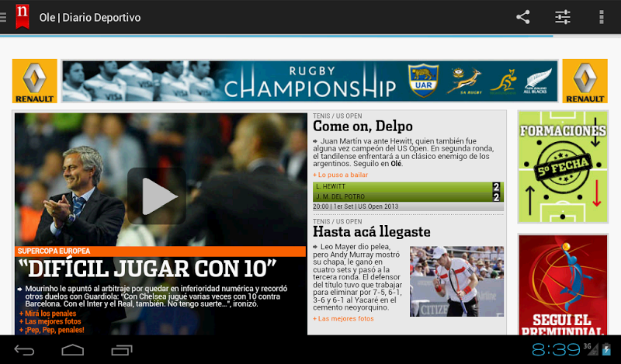Open headline 'Difícil jugar con 10'
This screenshot has width=621, height=364.
(x=147, y=269)
